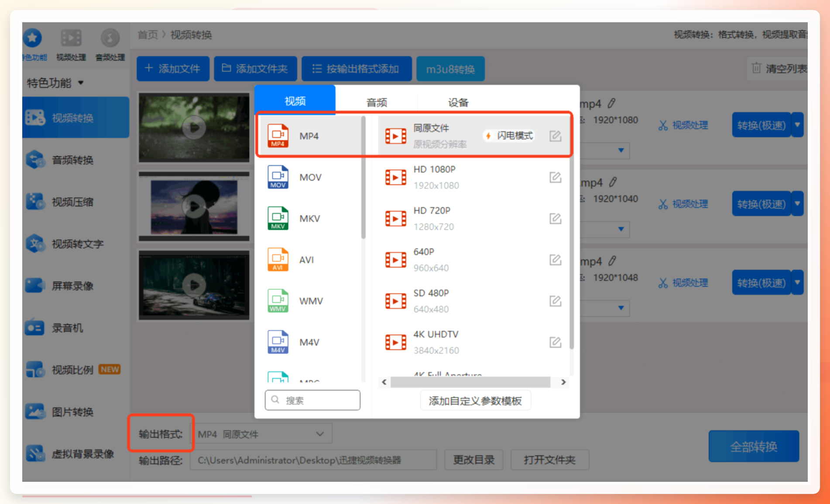Image resolution: width=830 pixels, height=504 pixels.
Task: Rename the 1920*1040 file with pencil icon
Action: [613, 182]
